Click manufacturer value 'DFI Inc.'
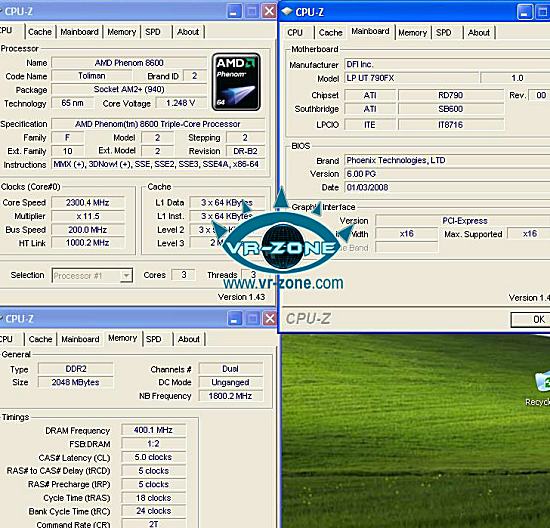Image resolution: width=550 pixels, height=528 pixels. point(447,65)
